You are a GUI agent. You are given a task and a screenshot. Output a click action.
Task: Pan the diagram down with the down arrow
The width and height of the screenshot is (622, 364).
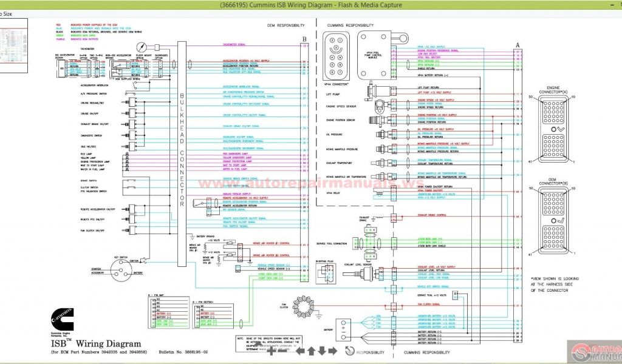coord(323,351)
